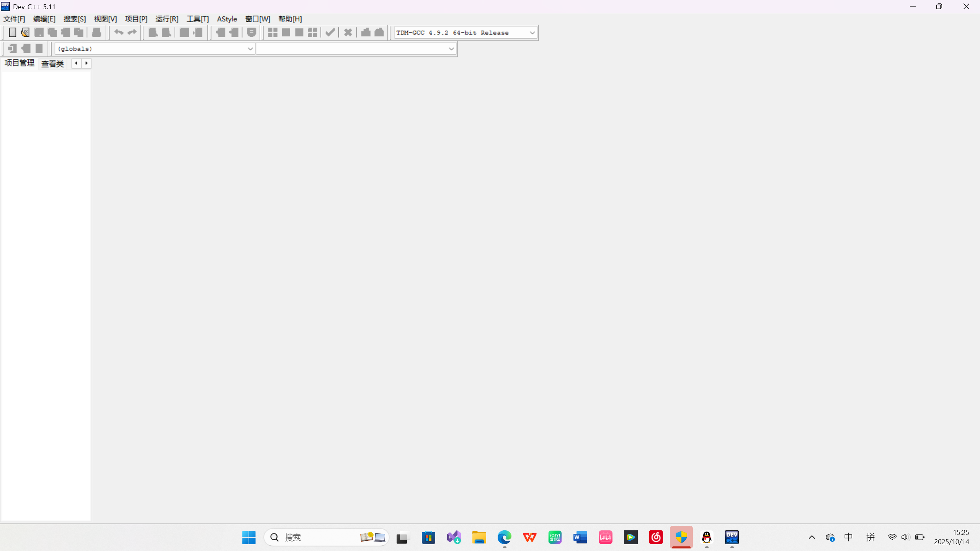Click the Syntax check checkmark icon
Screen dimensions: 980x551
(330, 33)
